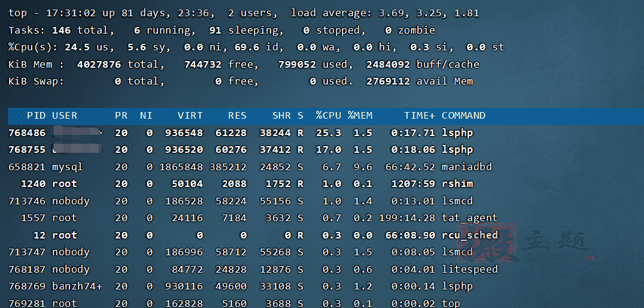Click PID 713747

click(x=27, y=252)
